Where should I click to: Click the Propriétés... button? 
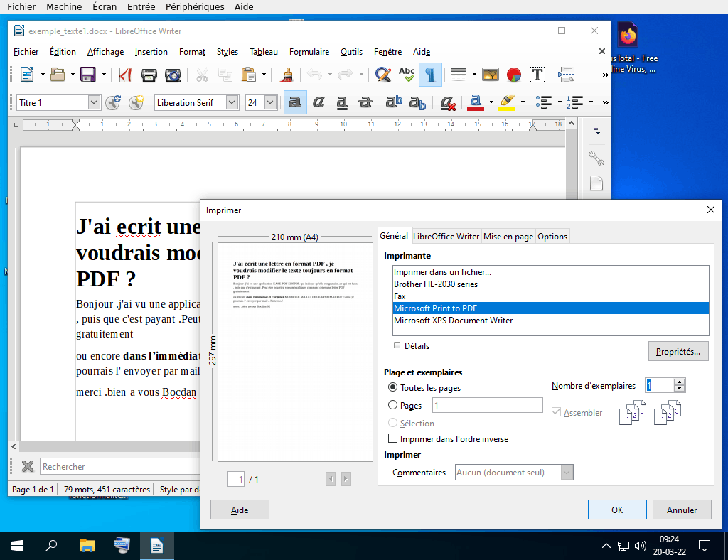(678, 351)
